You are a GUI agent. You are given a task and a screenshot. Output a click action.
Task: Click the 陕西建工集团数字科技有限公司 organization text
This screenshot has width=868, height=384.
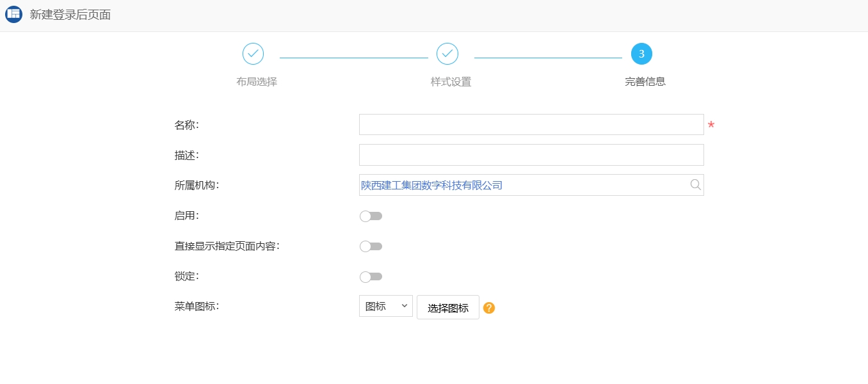[x=431, y=186]
